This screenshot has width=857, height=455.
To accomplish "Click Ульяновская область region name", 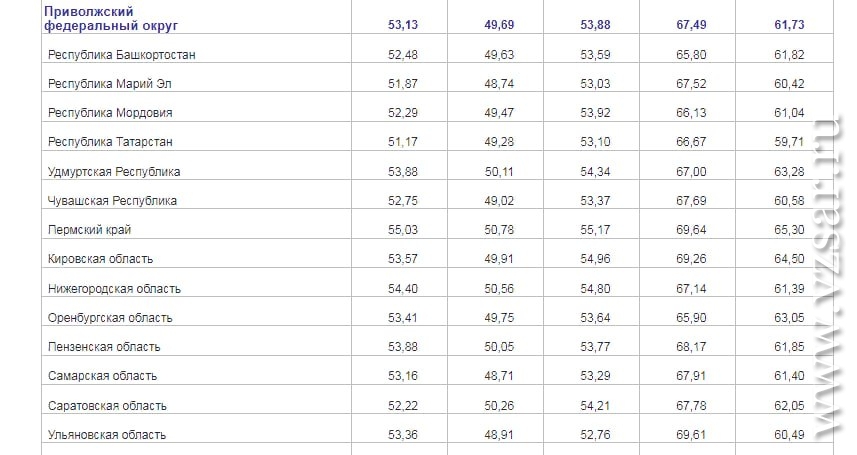I will click(107, 435).
